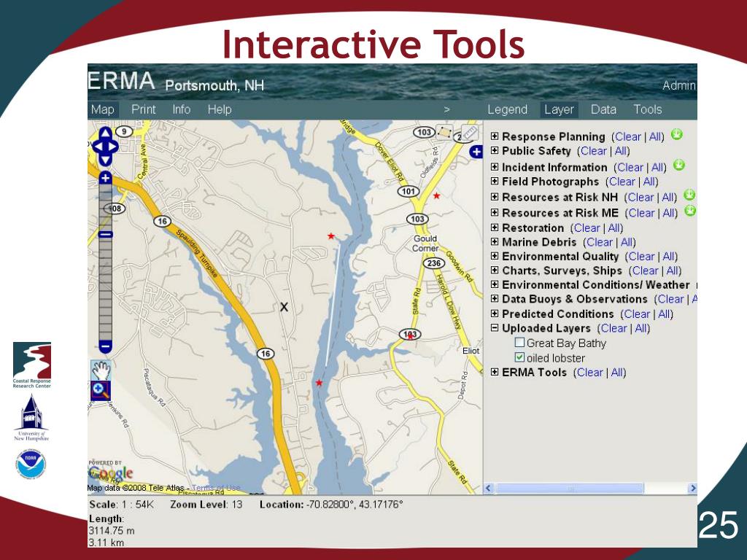
Task: Expand the Resources at Risk NH group
Action: pyautogui.click(x=495, y=197)
